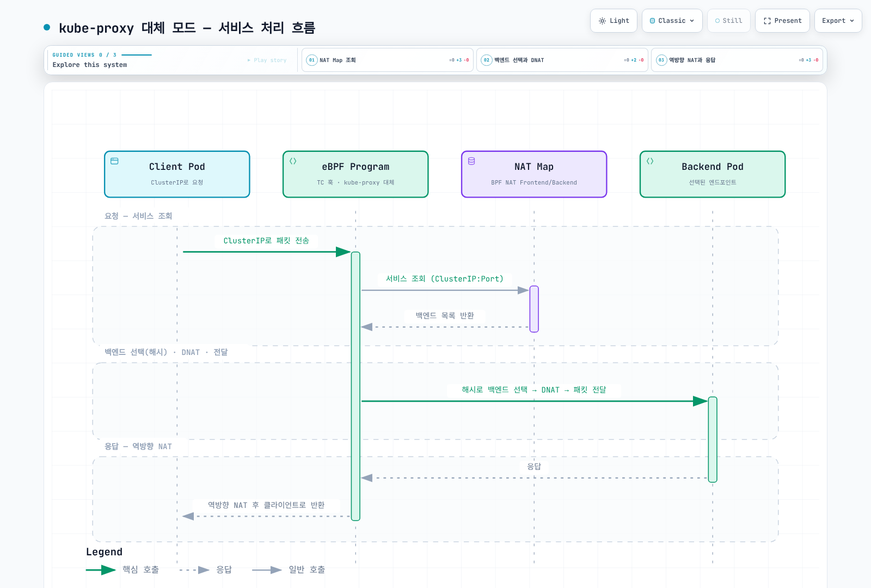Click the fullscreen icon in Present button
The height and width of the screenshot is (588, 871).
767,21
